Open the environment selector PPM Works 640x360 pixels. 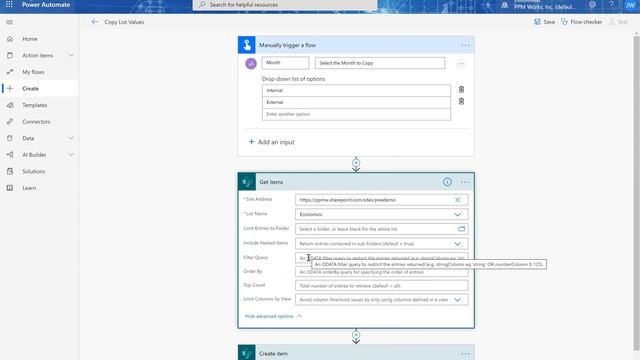[x=539, y=5]
